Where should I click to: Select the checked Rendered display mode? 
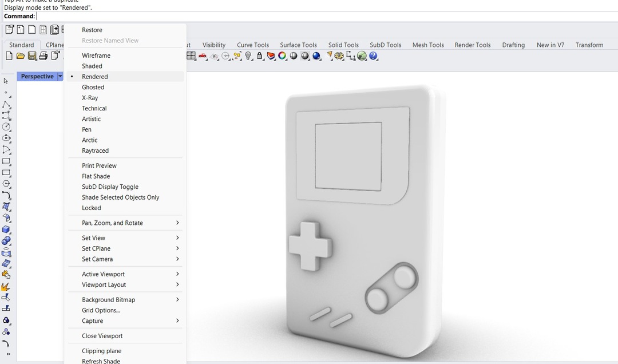(125, 77)
